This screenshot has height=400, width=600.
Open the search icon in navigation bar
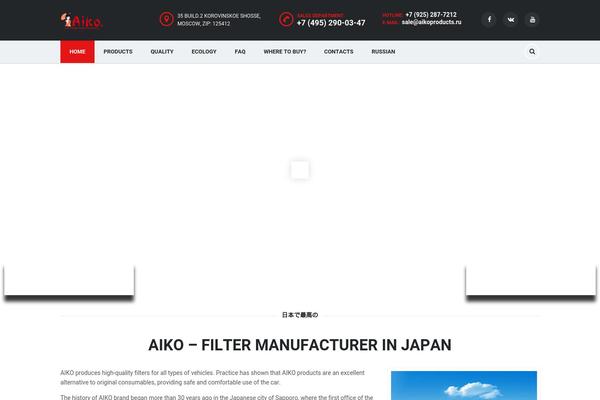coord(532,51)
